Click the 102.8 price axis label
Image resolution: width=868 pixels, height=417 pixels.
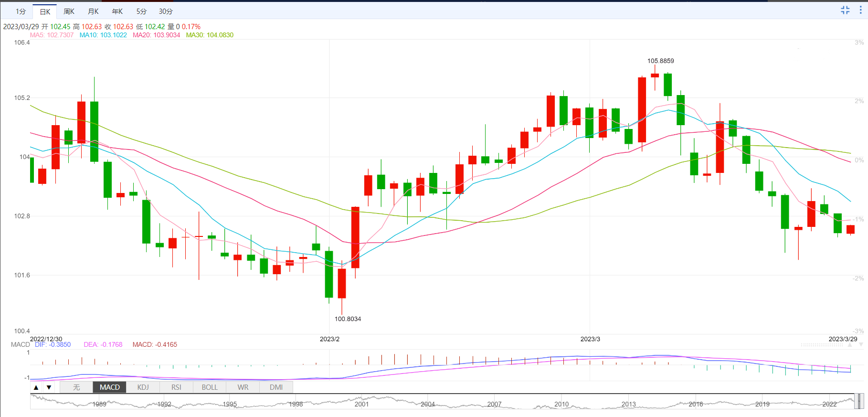tap(22, 216)
